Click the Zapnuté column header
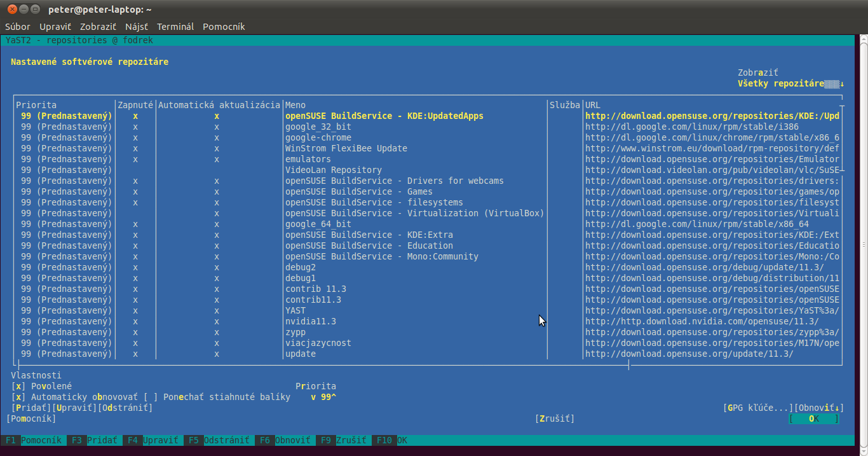Screen dimensions: 868x456 [x=135, y=105]
